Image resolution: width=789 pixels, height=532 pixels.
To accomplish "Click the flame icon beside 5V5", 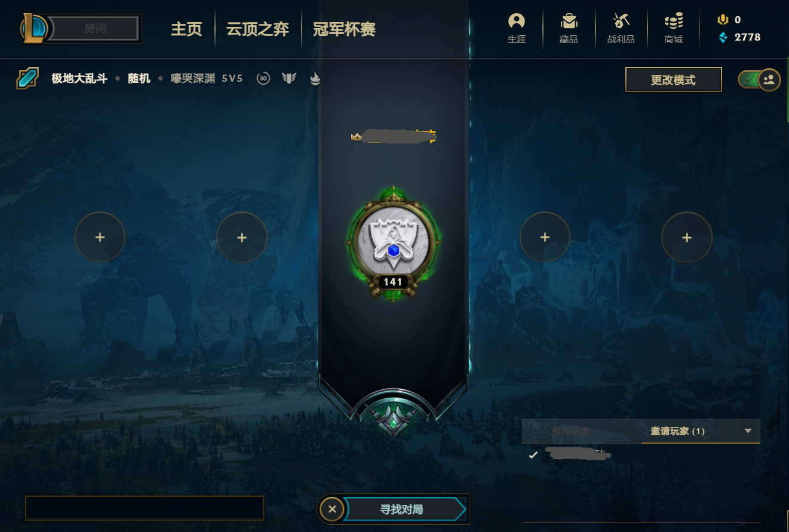I will 315,78.
